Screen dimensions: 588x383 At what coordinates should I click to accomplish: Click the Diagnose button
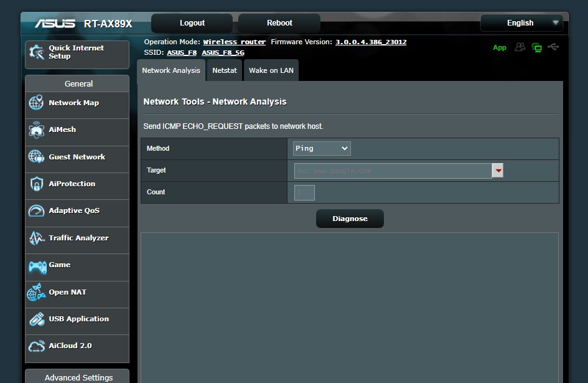coord(350,219)
